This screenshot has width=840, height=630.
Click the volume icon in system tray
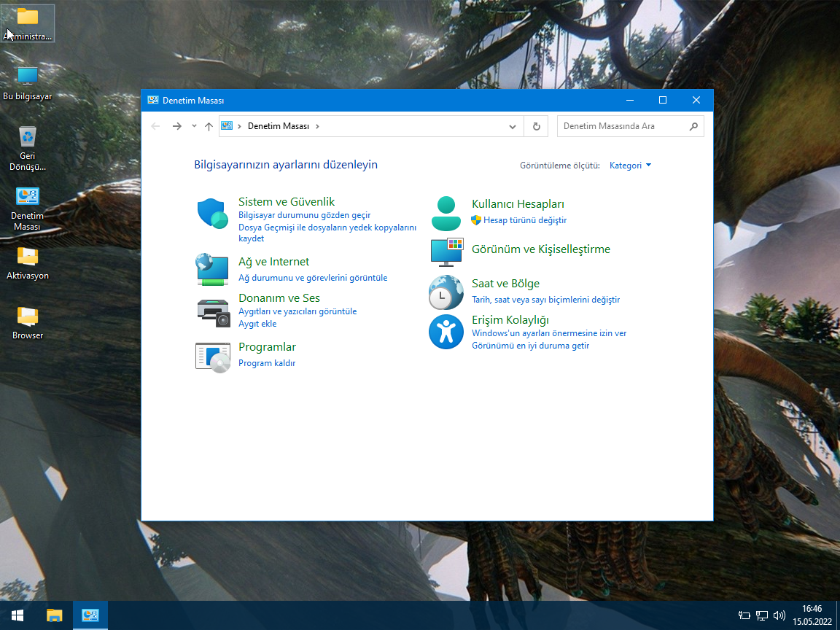(779, 615)
